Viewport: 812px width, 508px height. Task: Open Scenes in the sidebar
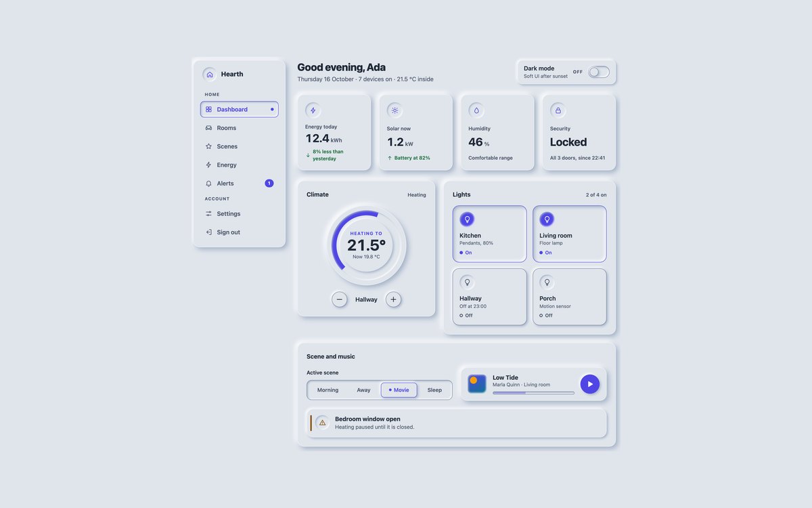point(240,146)
